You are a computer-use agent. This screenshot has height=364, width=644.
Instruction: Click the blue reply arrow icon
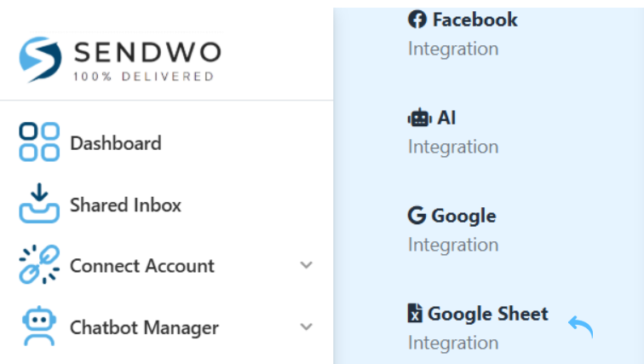(581, 326)
